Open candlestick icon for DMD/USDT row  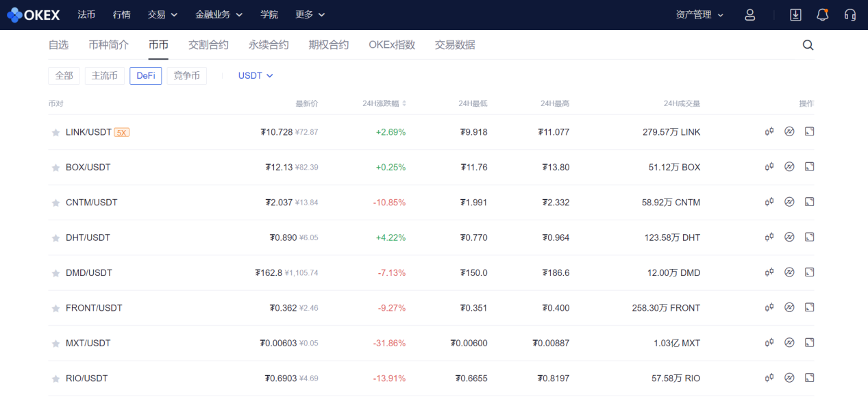coord(769,272)
